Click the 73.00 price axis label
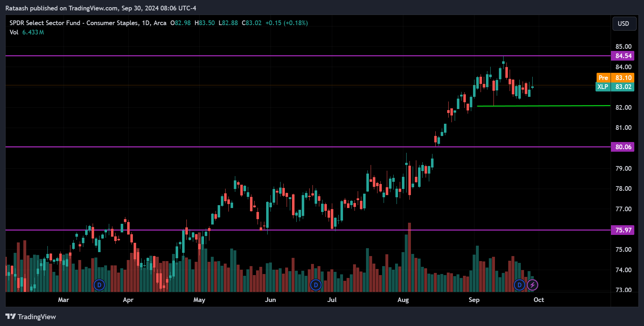 coord(624,290)
